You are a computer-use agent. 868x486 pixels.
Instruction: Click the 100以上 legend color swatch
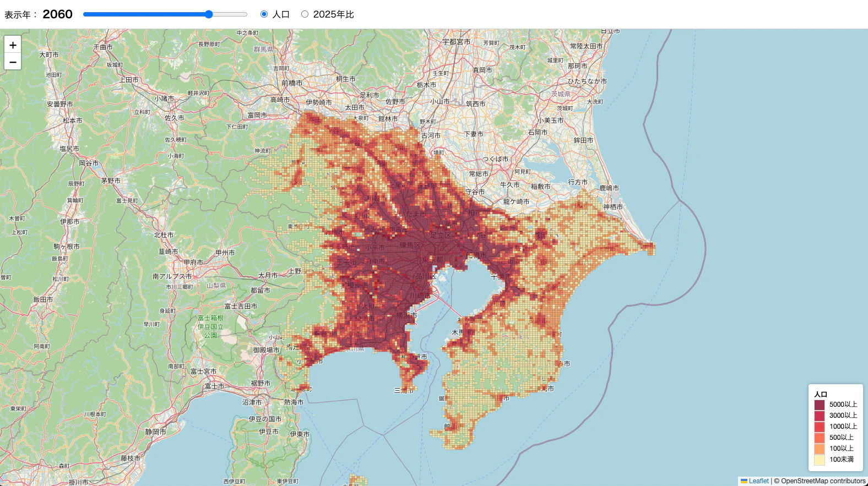[820, 449]
